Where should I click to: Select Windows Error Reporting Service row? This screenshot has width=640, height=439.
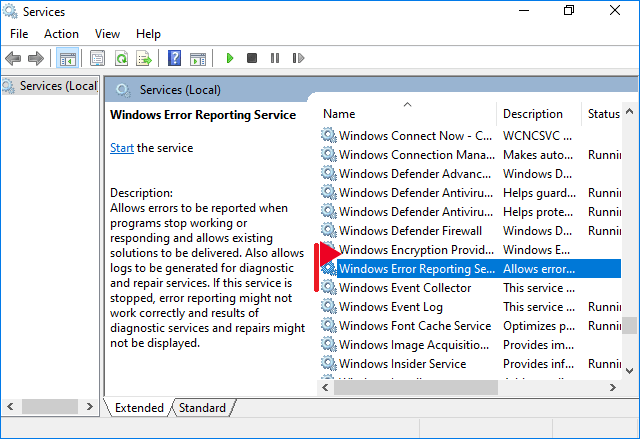471,268
